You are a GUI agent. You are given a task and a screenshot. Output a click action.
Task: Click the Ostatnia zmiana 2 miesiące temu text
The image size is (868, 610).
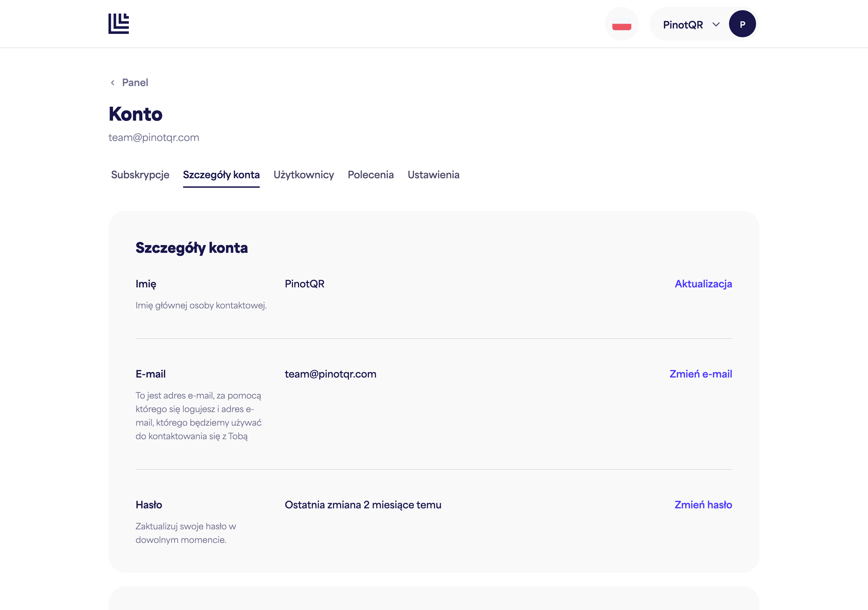(363, 505)
